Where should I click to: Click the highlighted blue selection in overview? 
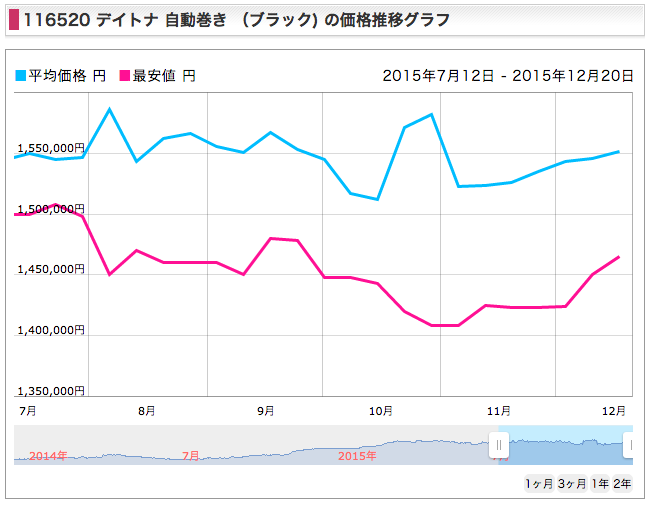point(566,445)
